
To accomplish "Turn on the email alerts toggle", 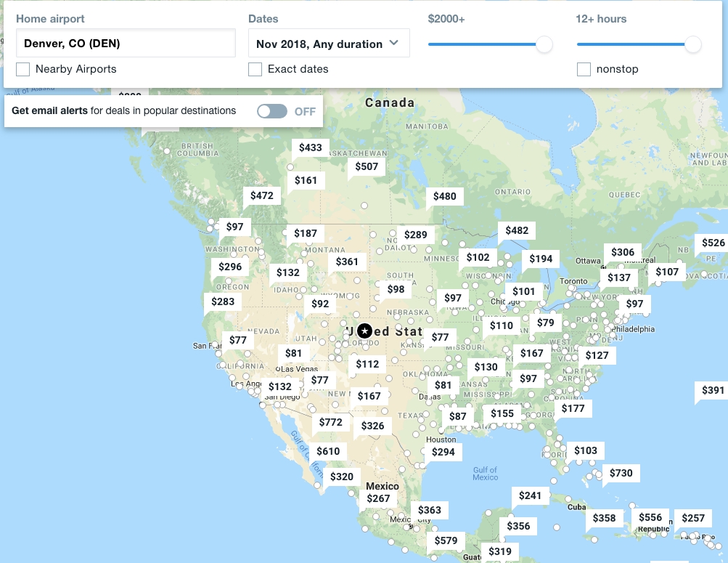I will 272,111.
